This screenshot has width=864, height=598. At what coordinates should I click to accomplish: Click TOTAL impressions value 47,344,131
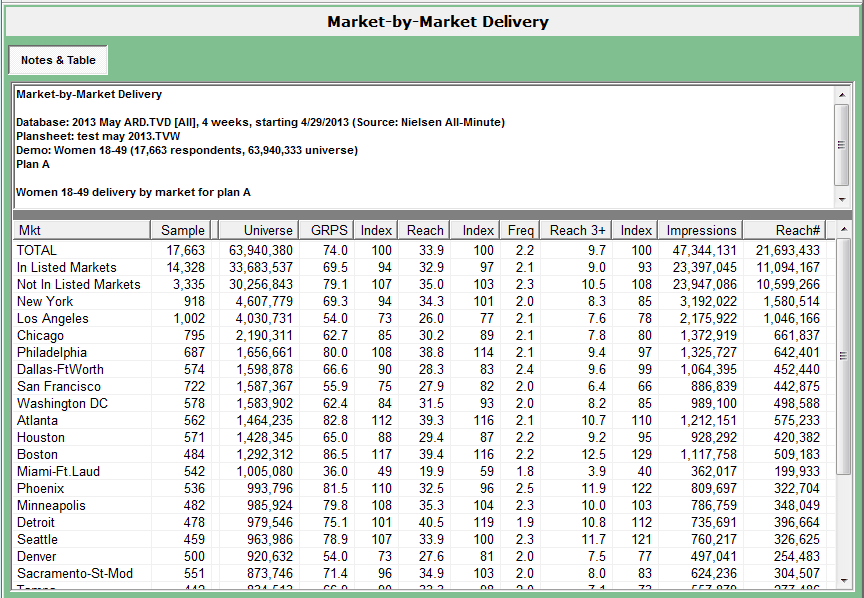point(704,251)
